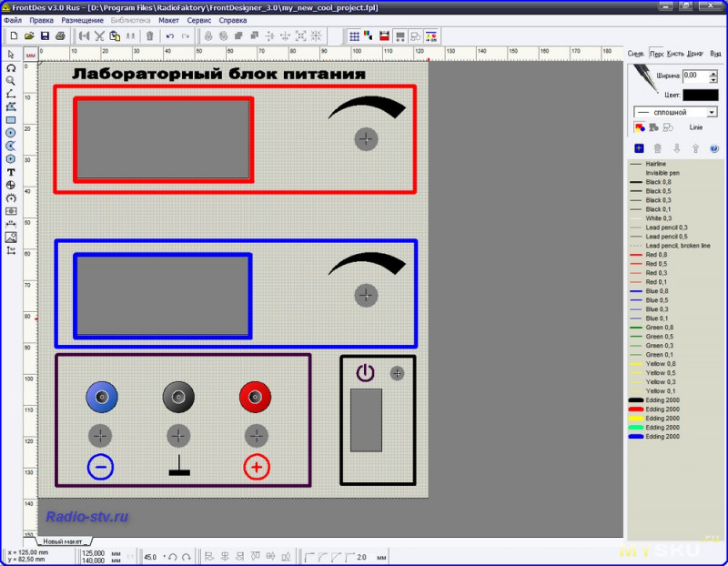728x566 pixels.
Task: Switch to the Кисть tab
Action: point(675,54)
